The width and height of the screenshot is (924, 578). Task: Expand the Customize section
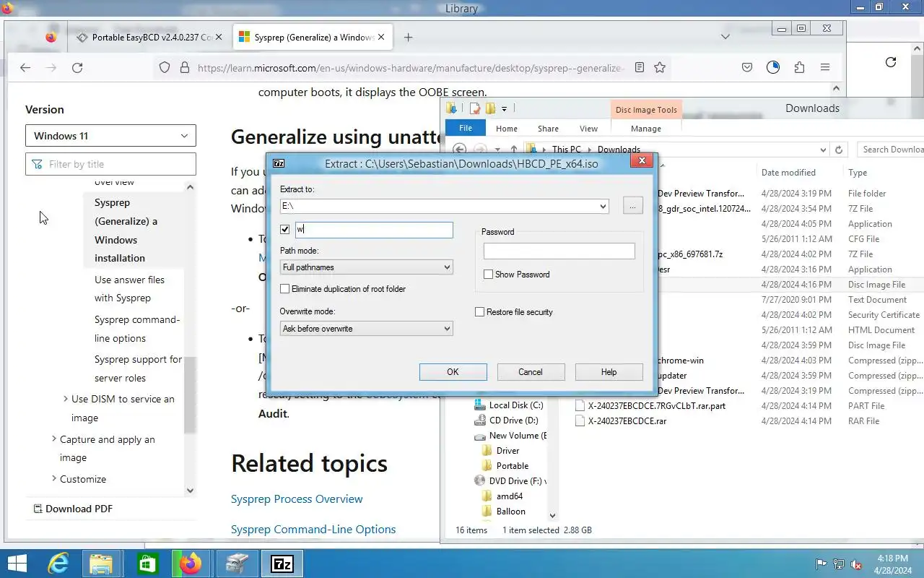[54, 479]
